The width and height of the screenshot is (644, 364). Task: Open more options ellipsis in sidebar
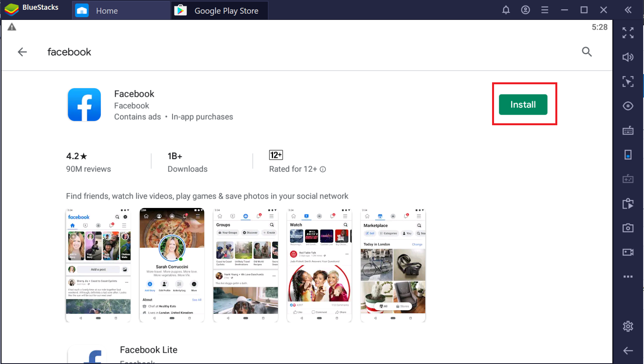pyautogui.click(x=628, y=277)
